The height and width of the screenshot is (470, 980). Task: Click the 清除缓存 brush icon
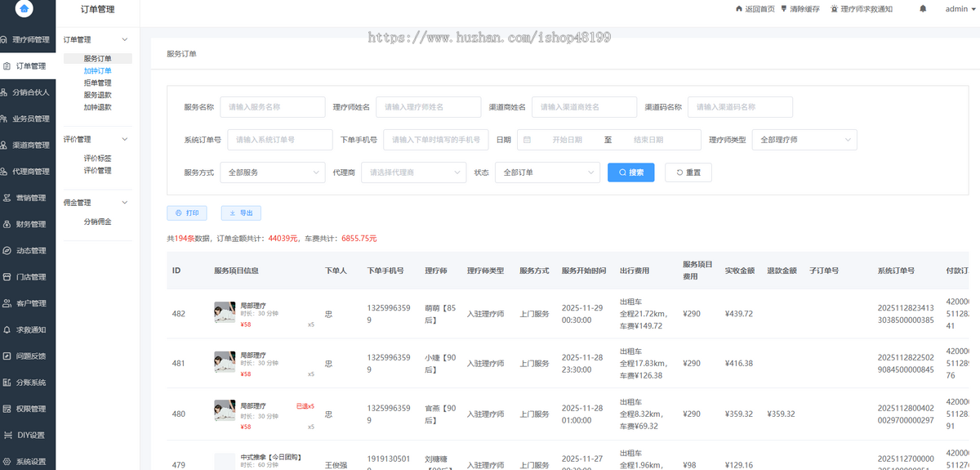pyautogui.click(x=785, y=9)
